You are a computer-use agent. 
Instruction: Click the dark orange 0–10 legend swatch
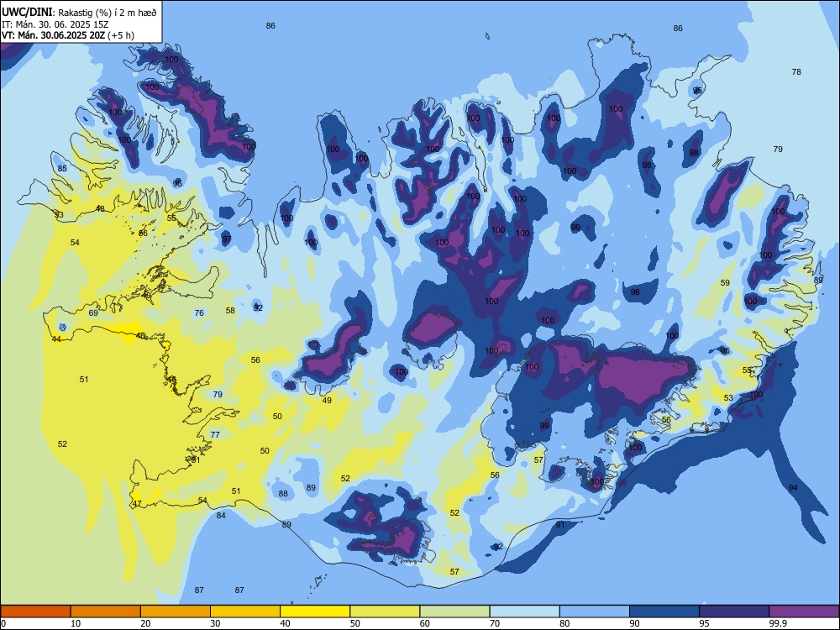[x=35, y=612]
